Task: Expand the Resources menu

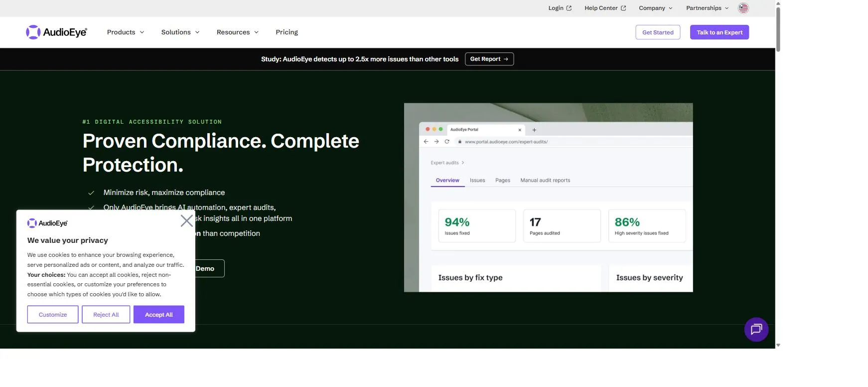Action: pyautogui.click(x=238, y=32)
